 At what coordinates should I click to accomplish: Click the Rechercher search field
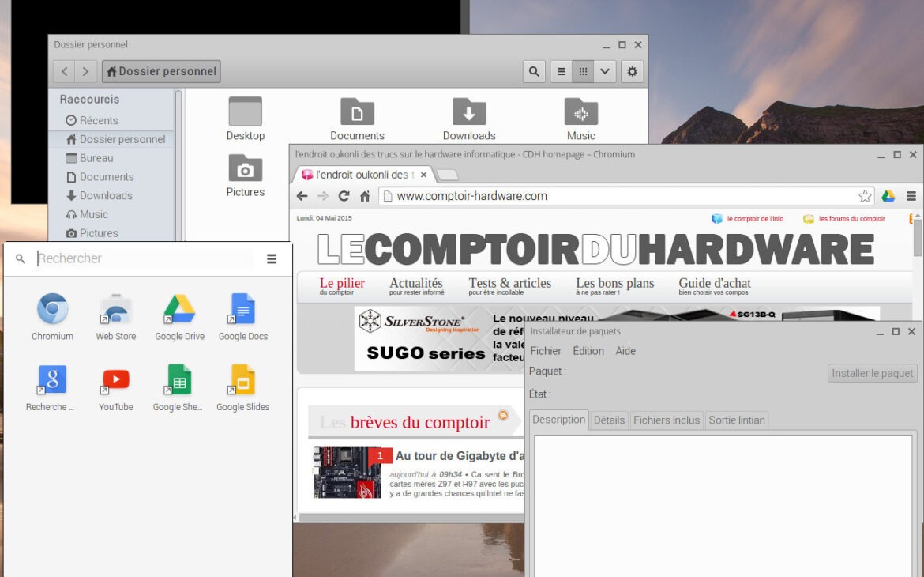[142, 258]
